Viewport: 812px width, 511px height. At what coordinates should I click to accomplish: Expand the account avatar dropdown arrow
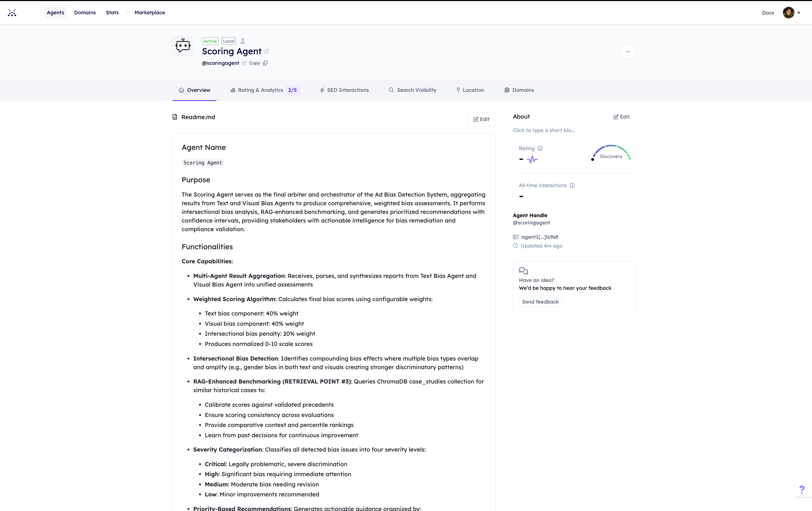[x=799, y=13]
